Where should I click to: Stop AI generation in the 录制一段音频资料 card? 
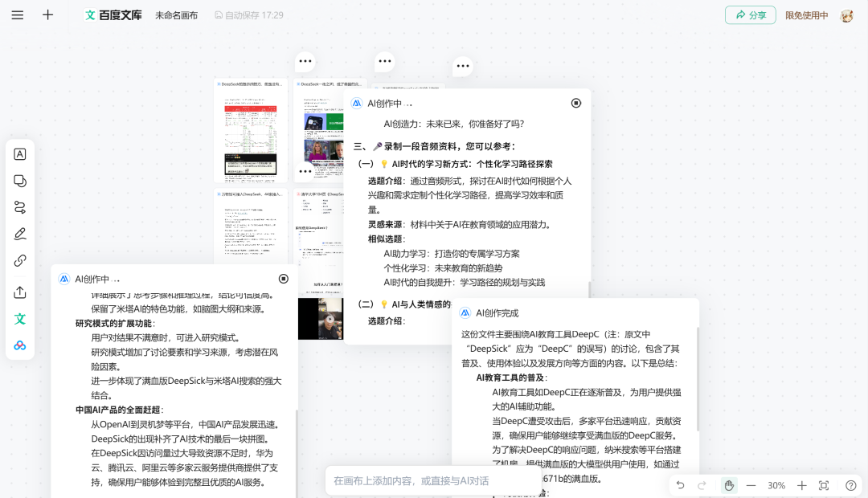(x=576, y=103)
